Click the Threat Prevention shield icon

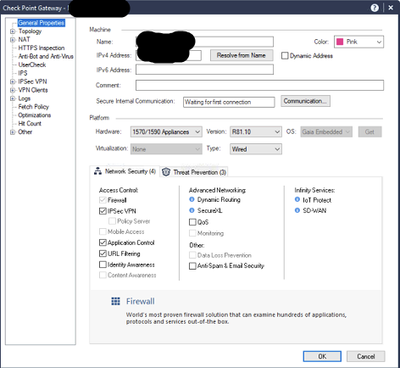pyautogui.click(x=166, y=172)
